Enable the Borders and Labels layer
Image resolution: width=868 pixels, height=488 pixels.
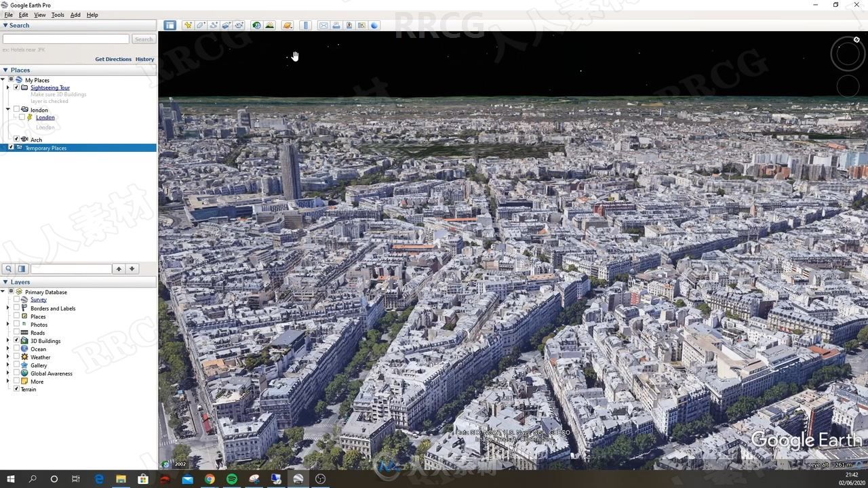tap(16, 308)
